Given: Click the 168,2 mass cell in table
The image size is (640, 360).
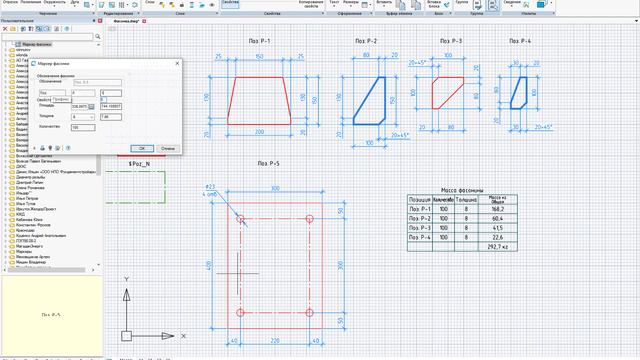Looking at the screenshot, I should [498, 209].
